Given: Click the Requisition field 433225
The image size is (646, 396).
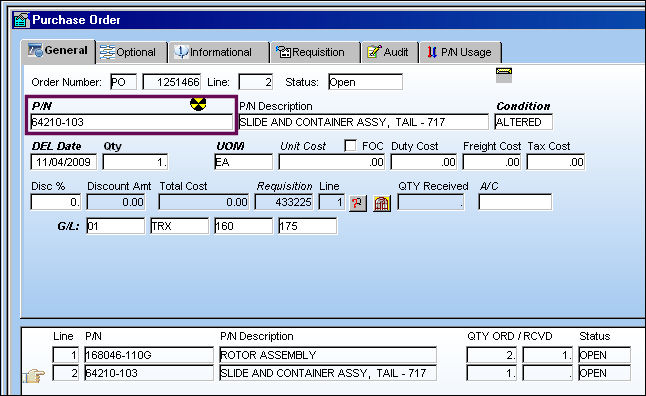Looking at the screenshot, I should coord(284,202).
